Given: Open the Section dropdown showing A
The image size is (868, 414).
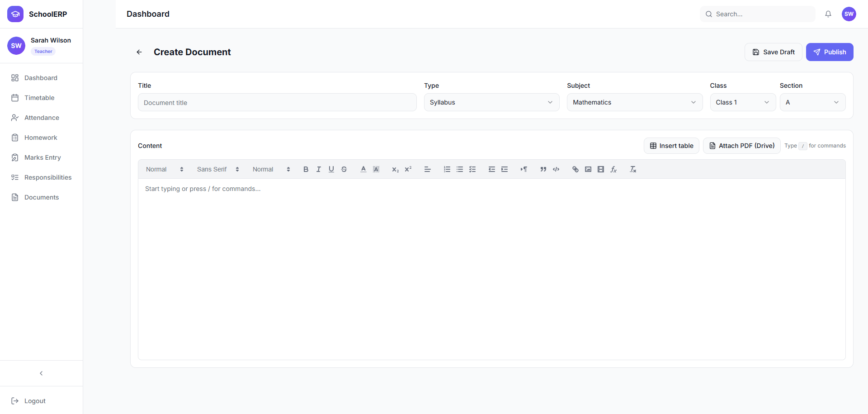Looking at the screenshot, I should (812, 102).
